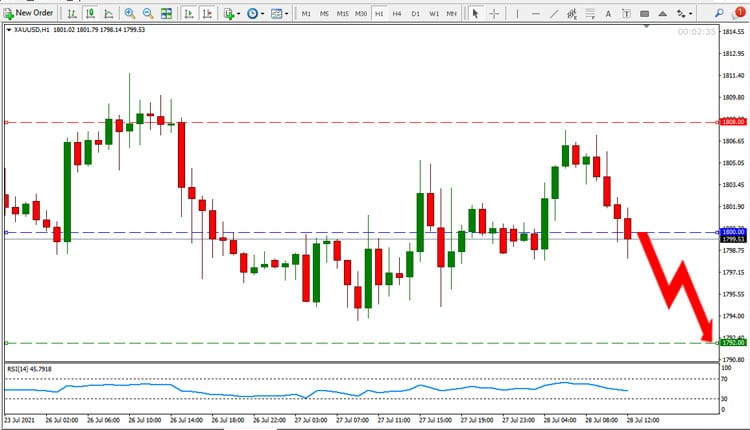
Task: Enable the crosshair cursor
Action: [493, 13]
